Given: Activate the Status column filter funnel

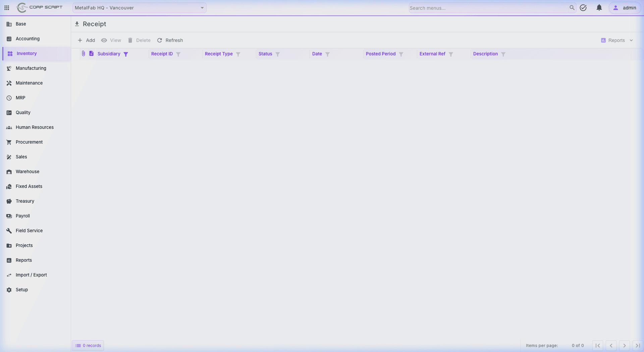Looking at the screenshot, I should point(277,54).
